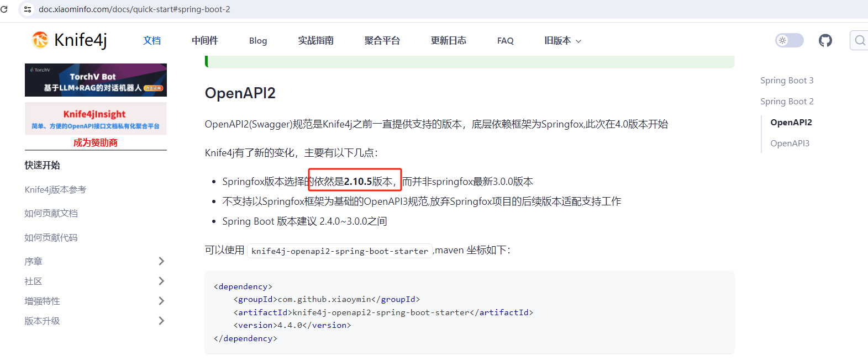The height and width of the screenshot is (361, 868).
Task: Click the Knife4j site title
Action: 81,40
